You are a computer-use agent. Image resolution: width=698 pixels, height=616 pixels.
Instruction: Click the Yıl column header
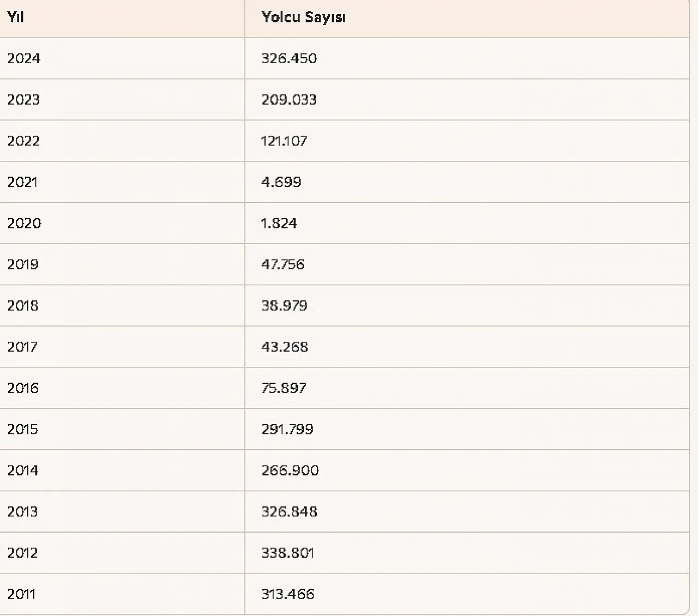(x=15, y=17)
